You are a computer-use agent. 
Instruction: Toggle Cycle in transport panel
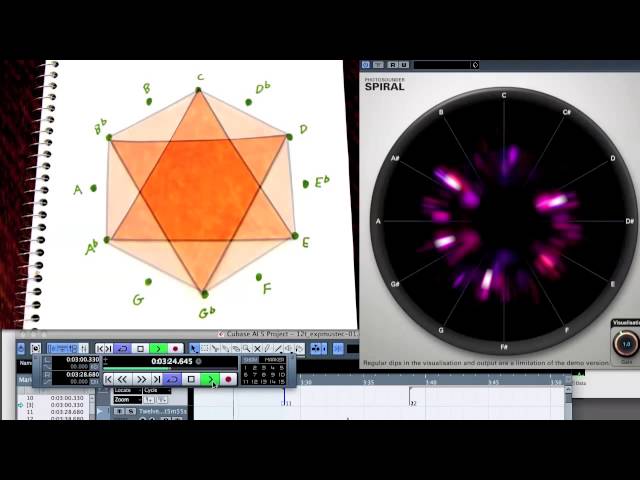(172, 379)
